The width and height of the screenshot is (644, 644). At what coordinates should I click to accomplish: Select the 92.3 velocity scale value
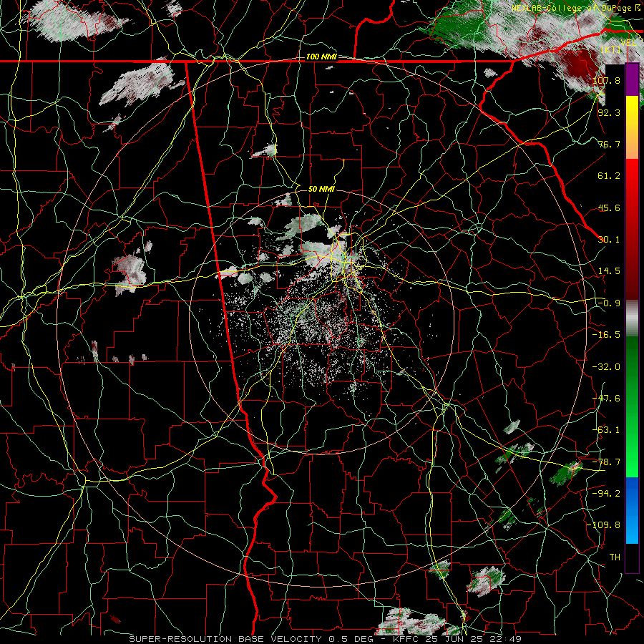[609, 112]
